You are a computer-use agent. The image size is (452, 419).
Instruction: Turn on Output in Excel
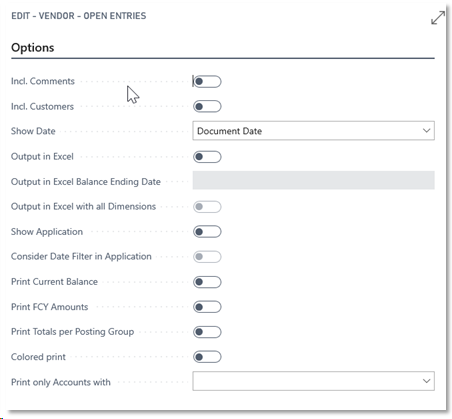[207, 157]
